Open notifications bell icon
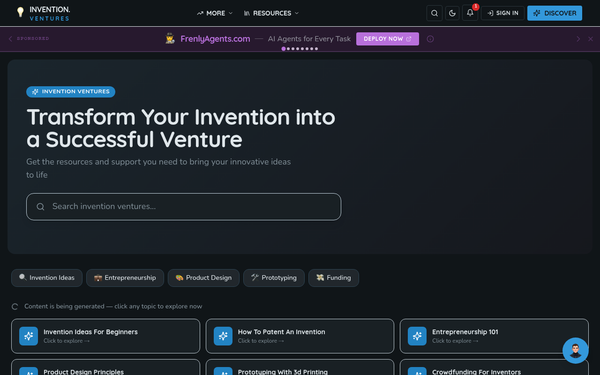The image size is (600, 375). tap(470, 13)
